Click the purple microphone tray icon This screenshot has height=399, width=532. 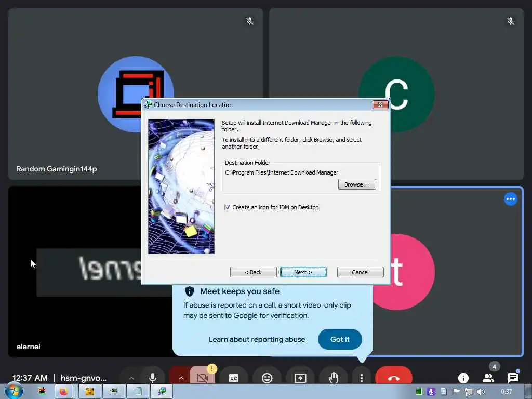tap(431, 392)
